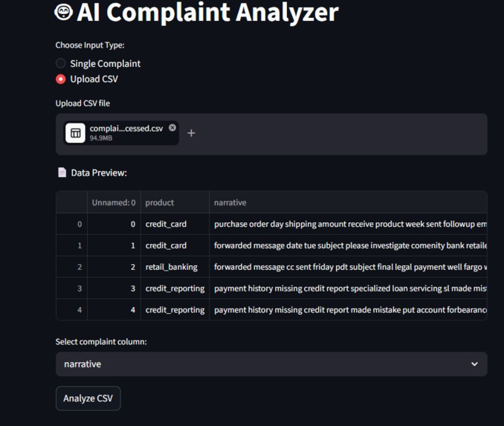
Task: Click the index cell for row 2
Action: (x=71, y=267)
